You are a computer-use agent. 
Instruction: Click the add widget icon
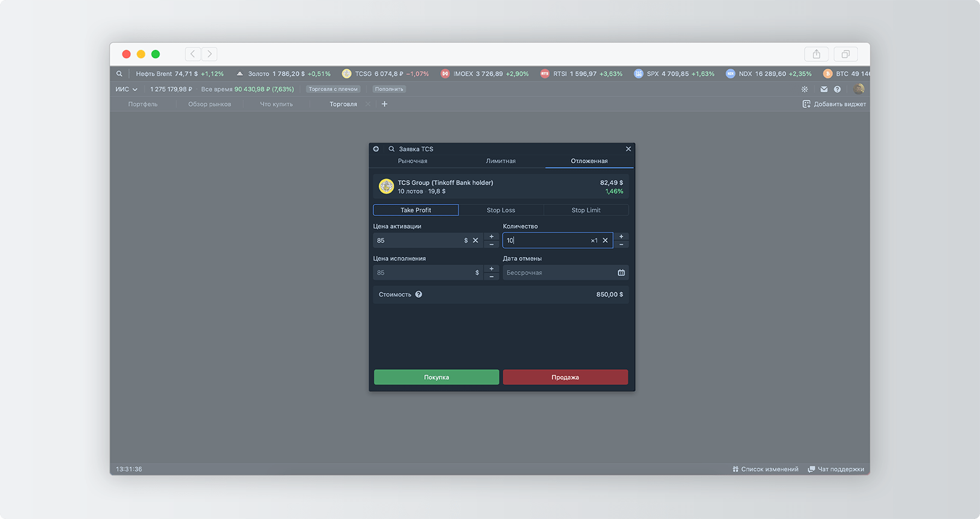click(806, 104)
